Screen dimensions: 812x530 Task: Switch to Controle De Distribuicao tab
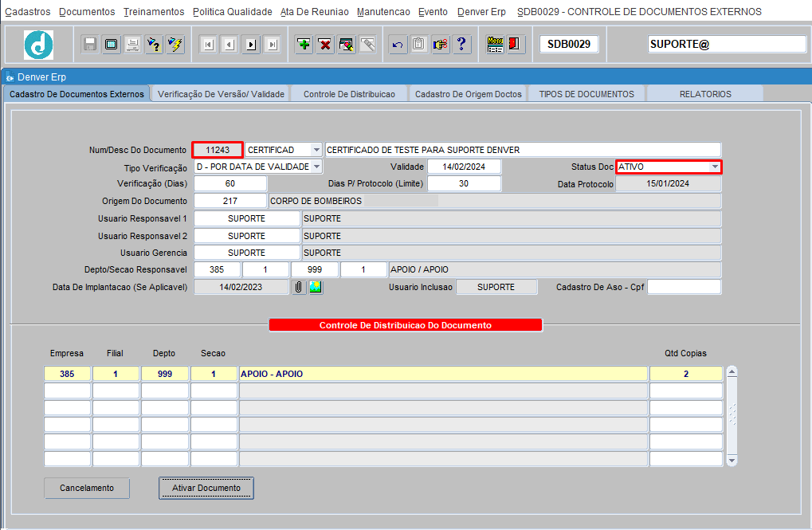tap(349, 94)
